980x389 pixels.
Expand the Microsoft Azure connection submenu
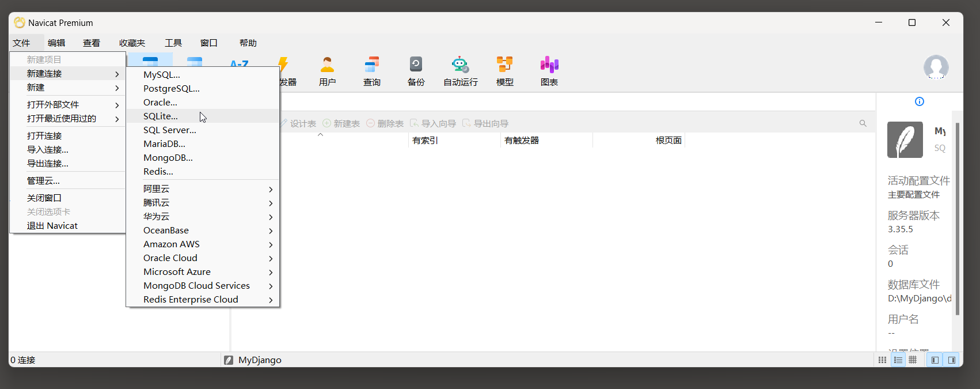[x=203, y=272]
